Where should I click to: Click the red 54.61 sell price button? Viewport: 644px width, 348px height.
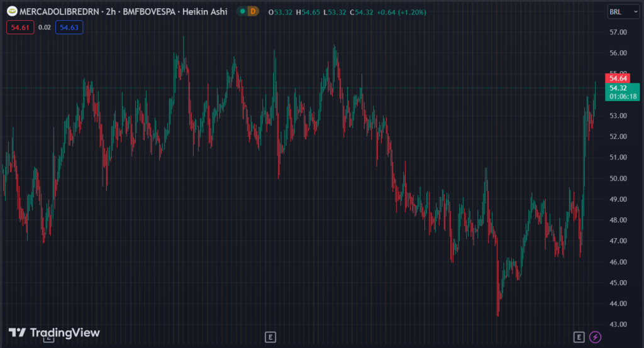point(20,28)
